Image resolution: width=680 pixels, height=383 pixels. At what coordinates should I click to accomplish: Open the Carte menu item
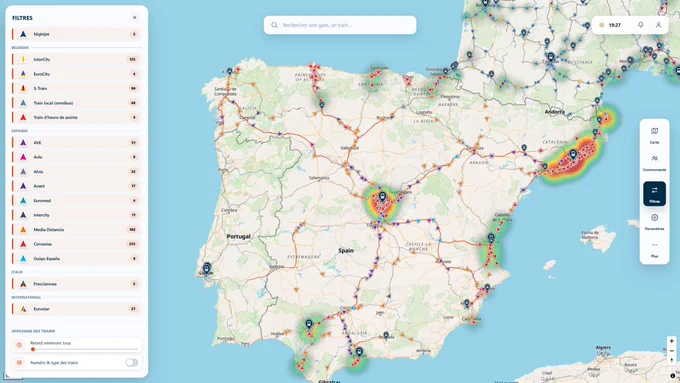pos(654,135)
